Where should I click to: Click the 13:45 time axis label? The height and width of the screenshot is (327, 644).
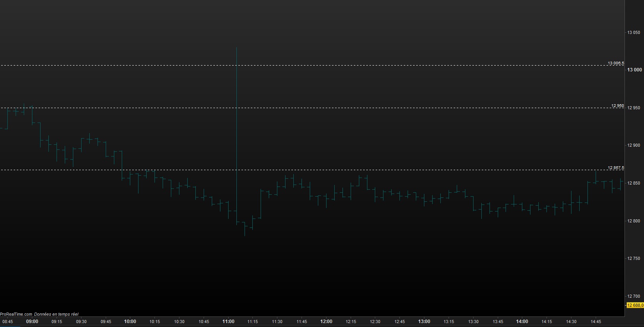(498, 322)
